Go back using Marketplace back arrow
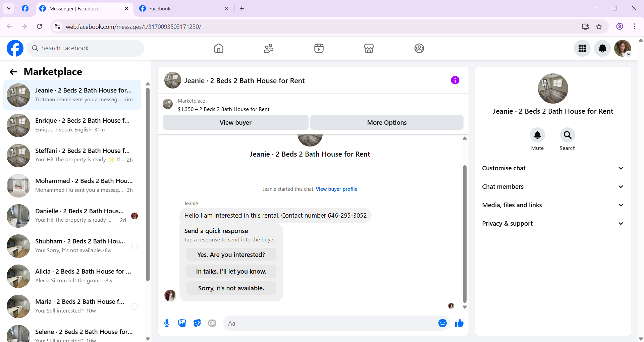Image resolution: width=644 pixels, height=342 pixels. [x=13, y=72]
